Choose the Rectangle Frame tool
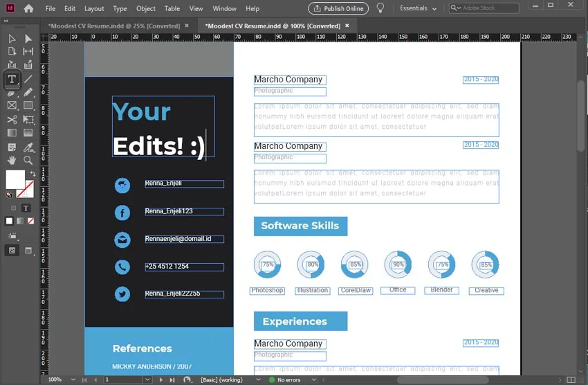Image resolution: width=588 pixels, height=385 pixels. click(x=12, y=105)
